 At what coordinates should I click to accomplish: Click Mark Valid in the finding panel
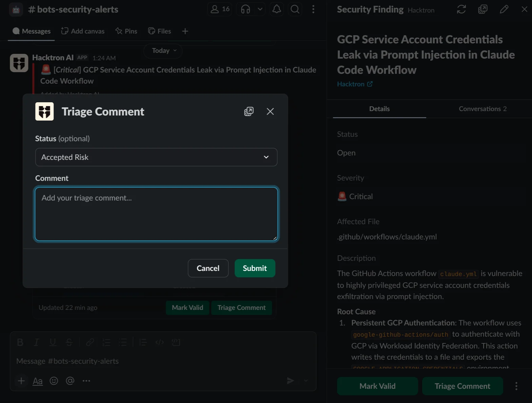[x=377, y=386]
